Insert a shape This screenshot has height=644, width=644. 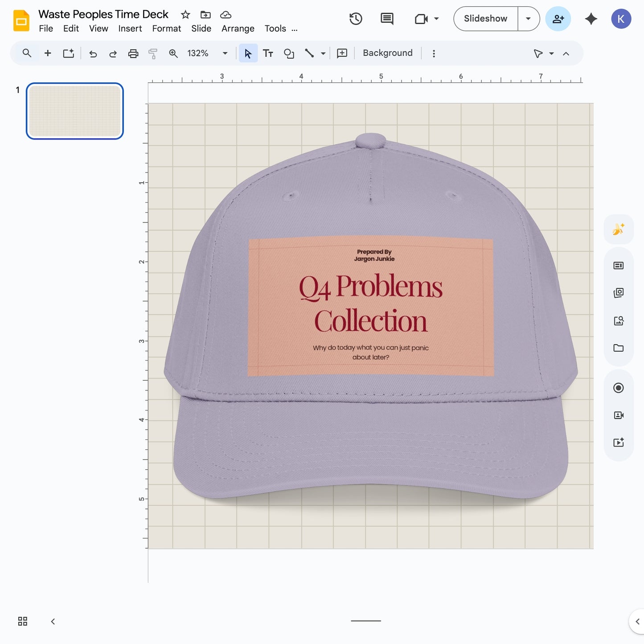pyautogui.click(x=289, y=53)
